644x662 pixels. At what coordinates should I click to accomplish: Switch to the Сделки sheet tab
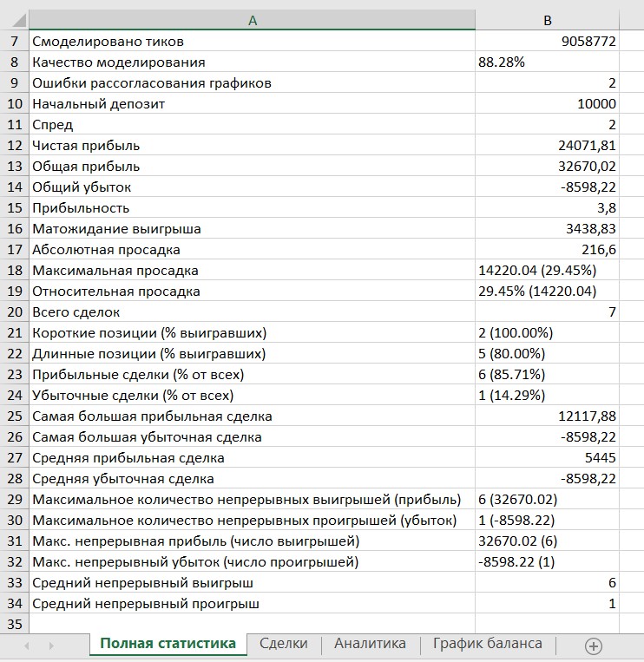coord(284,644)
